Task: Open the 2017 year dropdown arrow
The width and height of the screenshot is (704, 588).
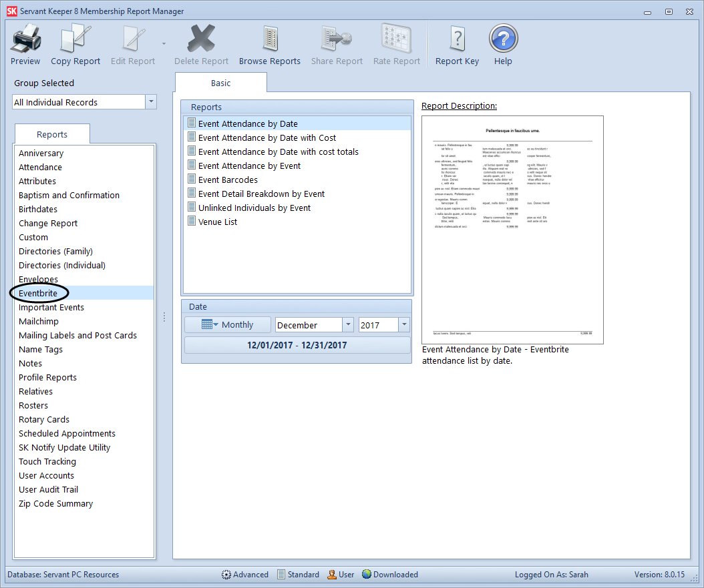Action: [x=404, y=325]
